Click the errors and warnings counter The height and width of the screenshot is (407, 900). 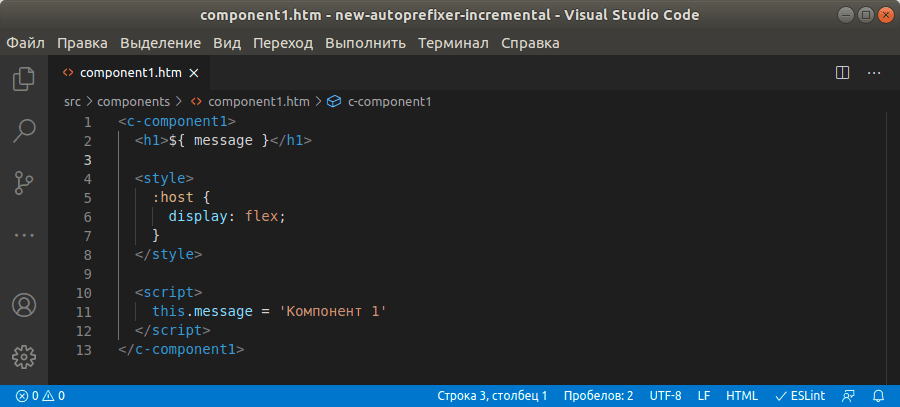point(40,396)
